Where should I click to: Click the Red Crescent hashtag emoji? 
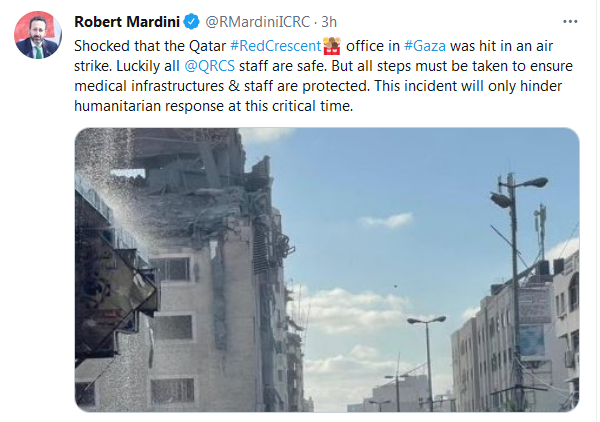pos(332,46)
